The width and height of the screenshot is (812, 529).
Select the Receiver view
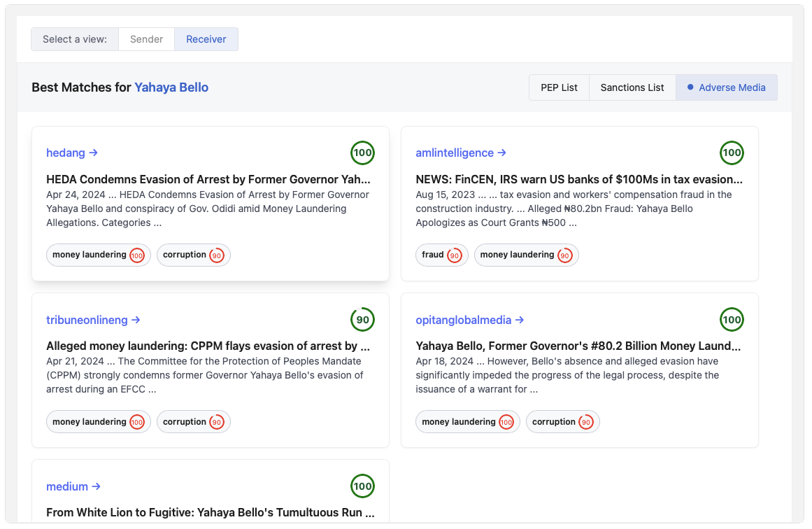[x=206, y=39]
